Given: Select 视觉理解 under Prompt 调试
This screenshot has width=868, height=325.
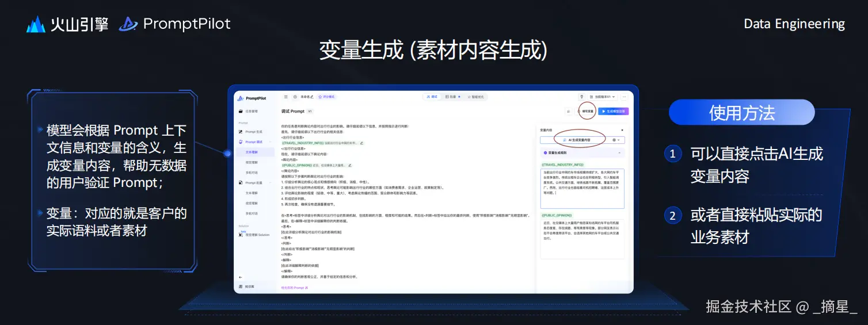Looking at the screenshot, I should coord(252,162).
